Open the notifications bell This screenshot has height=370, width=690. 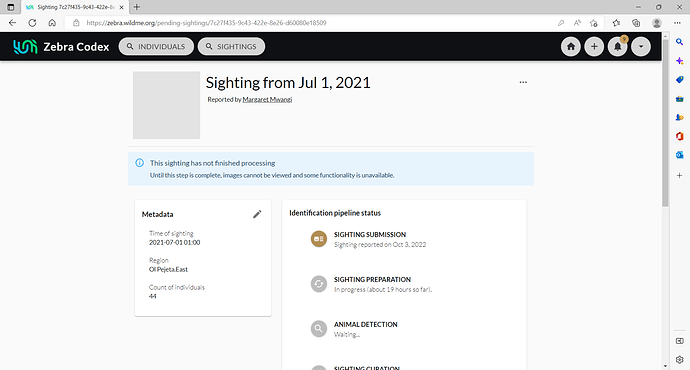point(617,47)
